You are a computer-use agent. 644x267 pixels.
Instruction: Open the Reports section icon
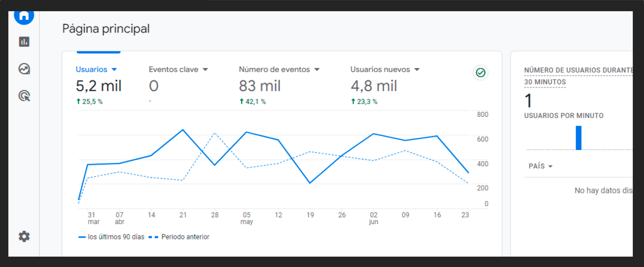(x=24, y=42)
